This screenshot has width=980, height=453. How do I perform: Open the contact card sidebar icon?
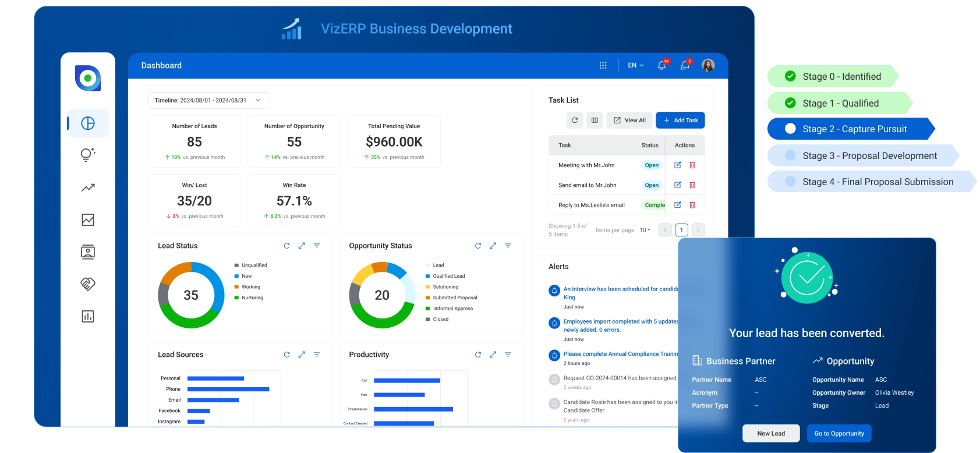tap(88, 252)
